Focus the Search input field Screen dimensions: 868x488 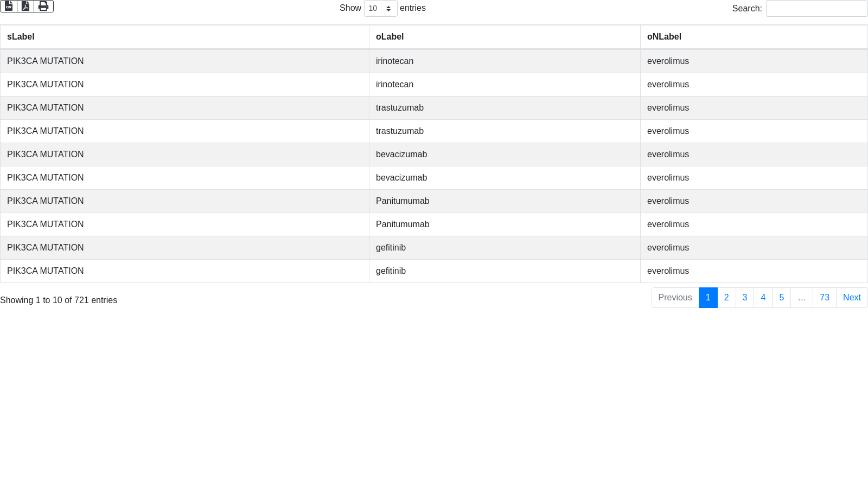(x=816, y=9)
